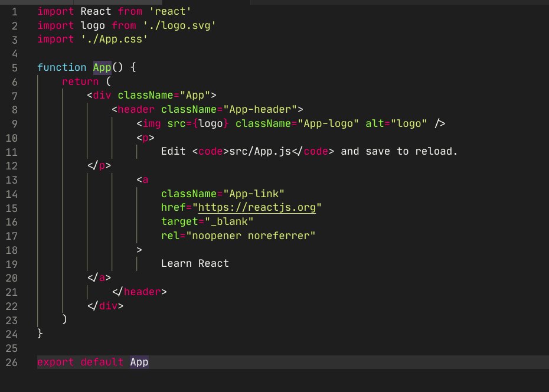
Task: Click the 'react' string on line 1
Action: coord(170,12)
